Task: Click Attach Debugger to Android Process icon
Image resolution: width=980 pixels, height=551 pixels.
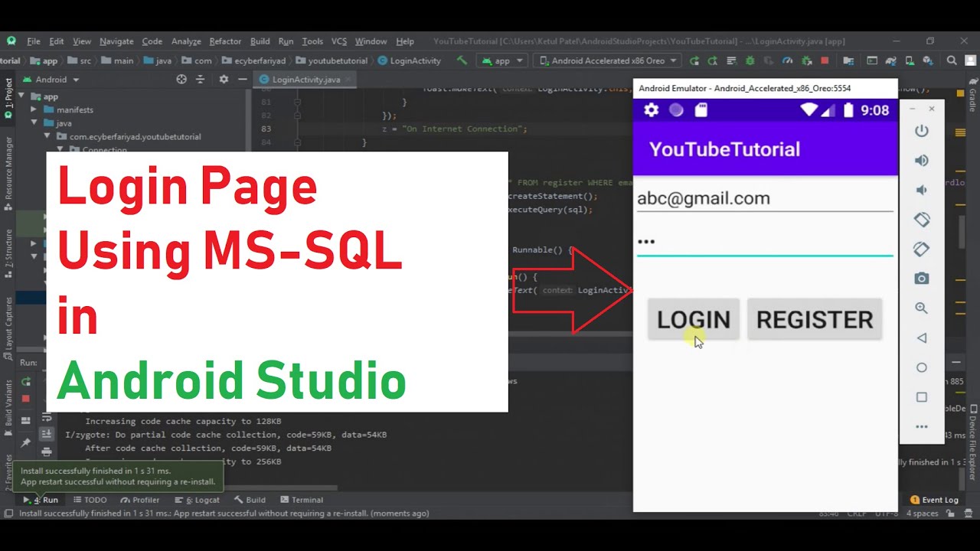Action: (x=806, y=60)
